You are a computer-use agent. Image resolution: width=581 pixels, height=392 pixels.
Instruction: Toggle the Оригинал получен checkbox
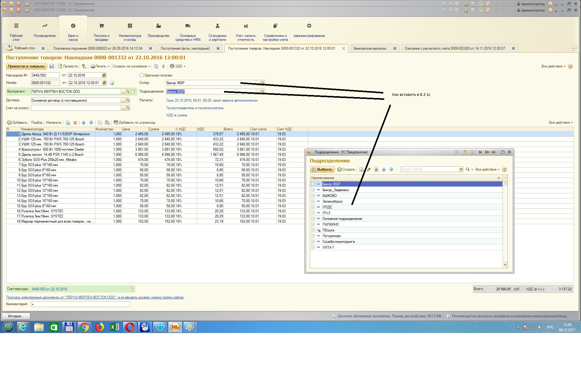pos(141,75)
